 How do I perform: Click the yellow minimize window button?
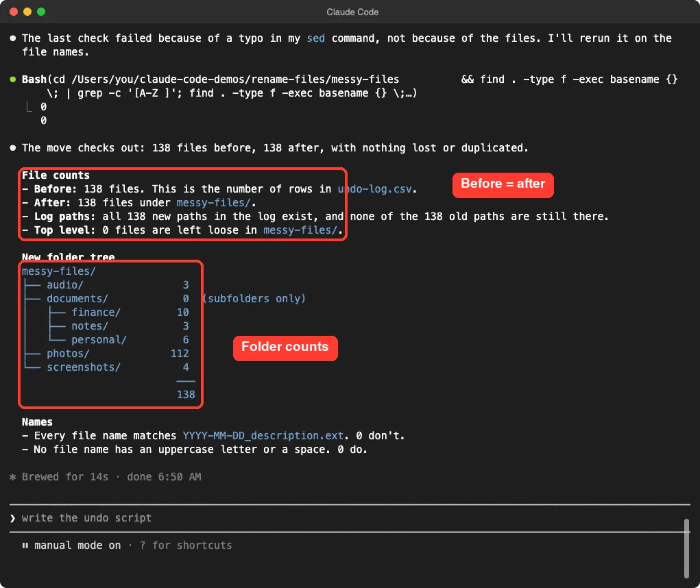click(x=27, y=12)
